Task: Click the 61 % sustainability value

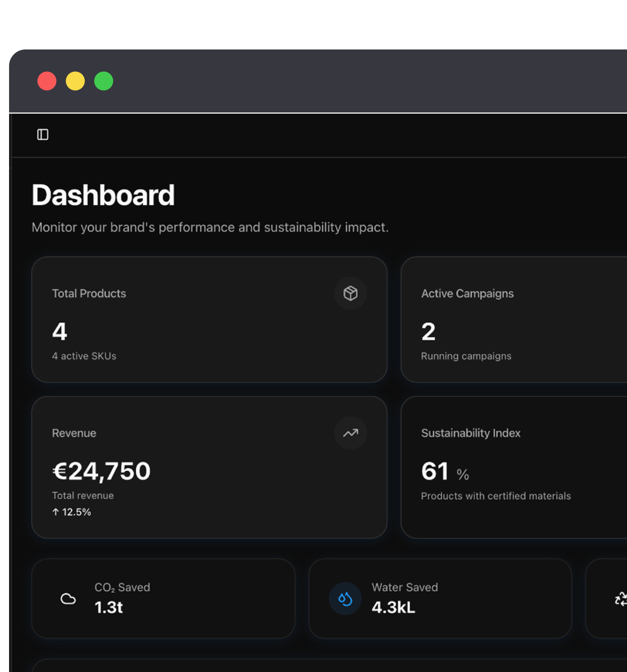Action: pos(445,471)
